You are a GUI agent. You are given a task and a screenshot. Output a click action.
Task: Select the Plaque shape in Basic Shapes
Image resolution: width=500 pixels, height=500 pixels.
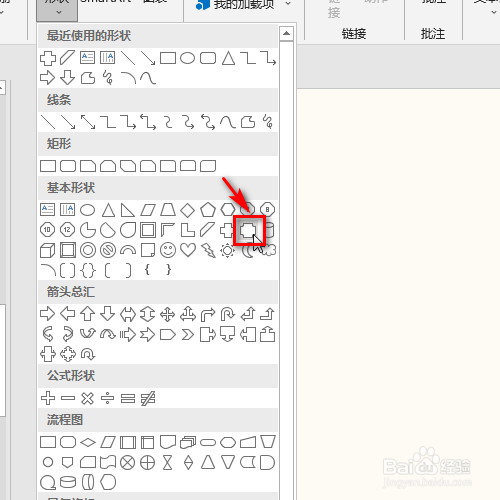(248, 230)
